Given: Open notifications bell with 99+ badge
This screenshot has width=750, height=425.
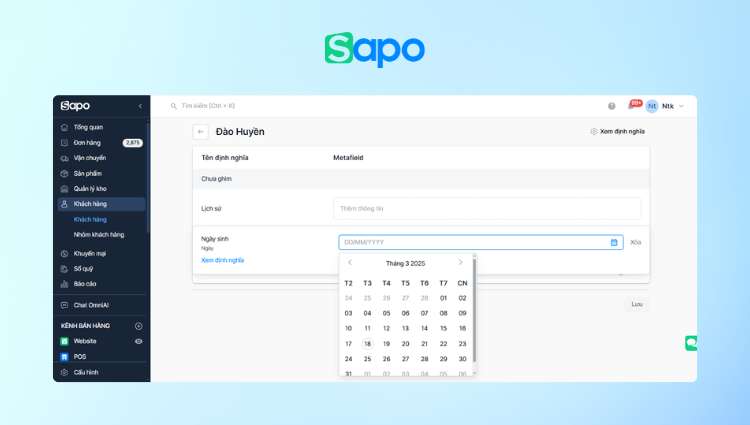Looking at the screenshot, I should 632,106.
